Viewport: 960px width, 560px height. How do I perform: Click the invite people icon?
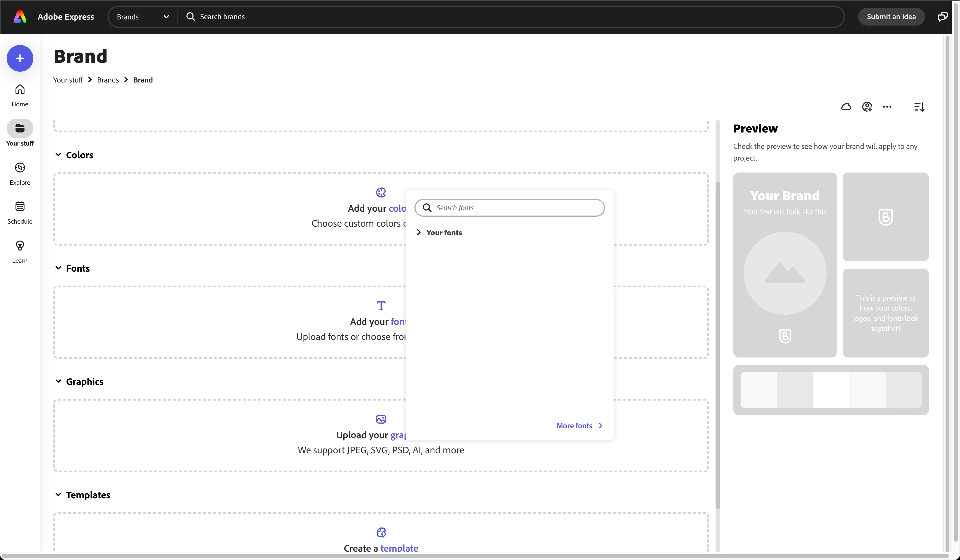coord(867,107)
